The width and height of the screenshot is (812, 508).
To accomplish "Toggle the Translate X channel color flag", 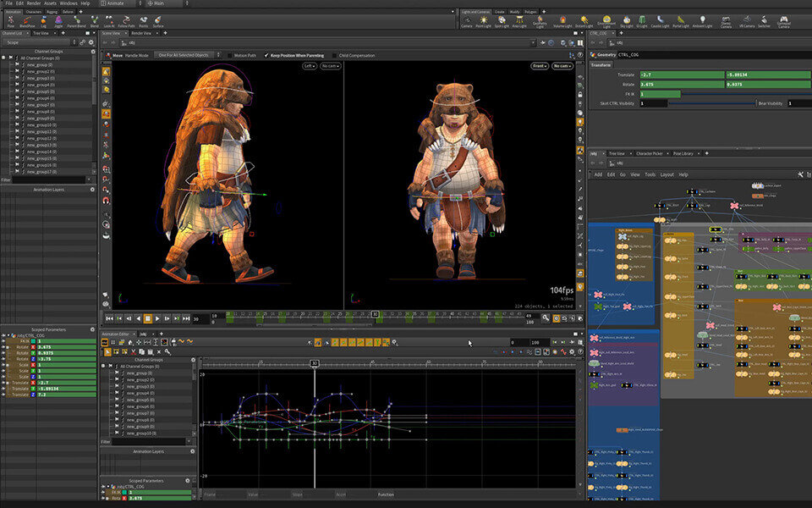I will click(34, 383).
